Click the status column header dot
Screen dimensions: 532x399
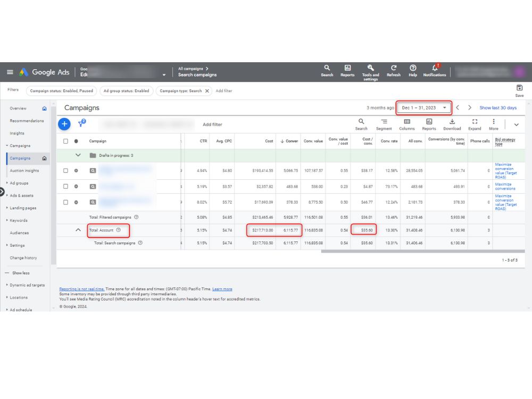click(x=76, y=141)
